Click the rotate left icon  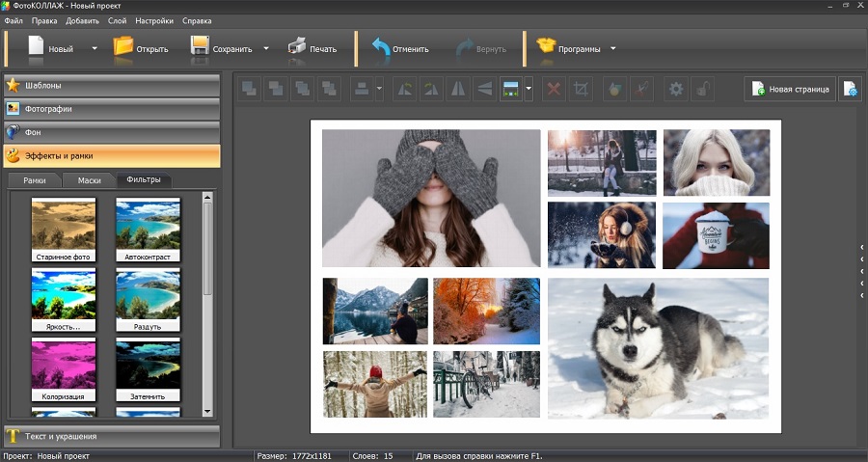(405, 90)
